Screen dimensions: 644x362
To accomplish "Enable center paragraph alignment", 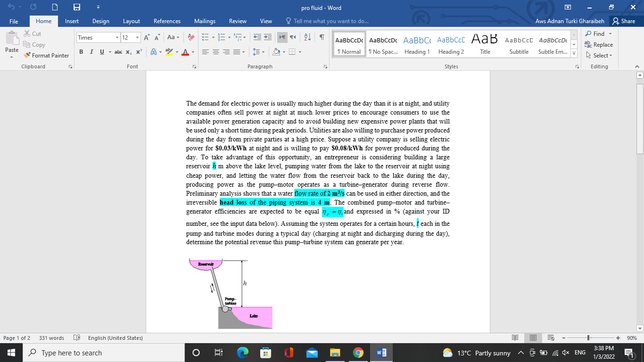I will (215, 52).
